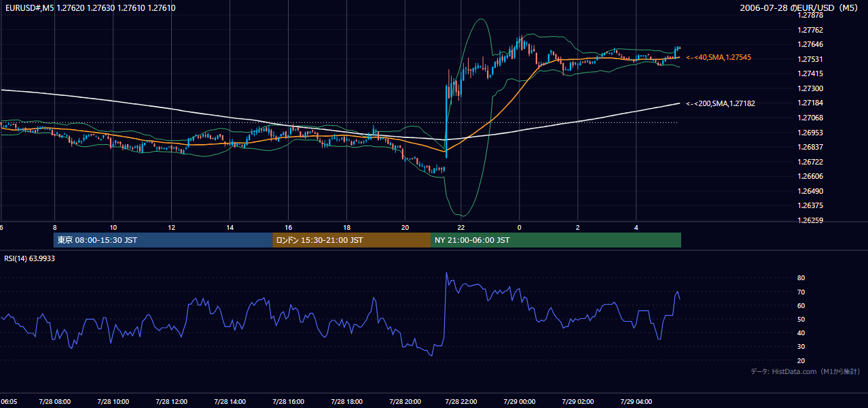This screenshot has width=868, height=408.
Task: Click the 1.26490 price axis label
Action: (810, 192)
